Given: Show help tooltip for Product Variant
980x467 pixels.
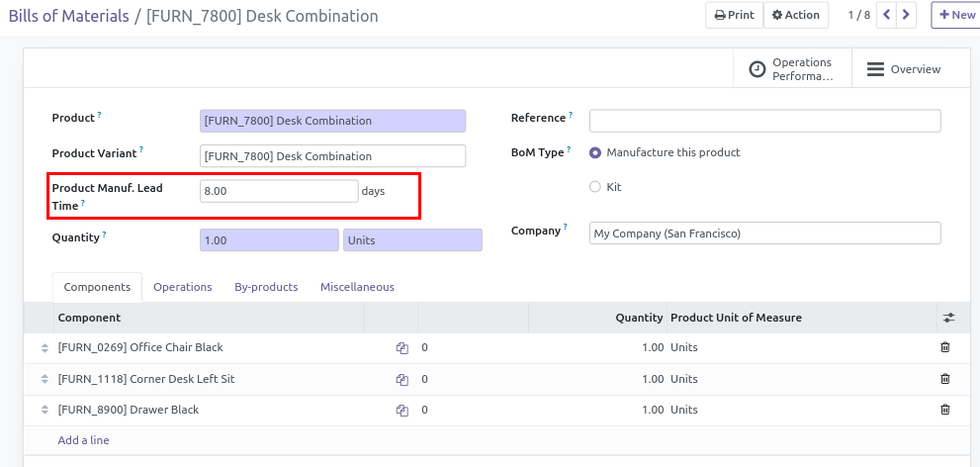Looking at the screenshot, I should pyautogui.click(x=141, y=150).
